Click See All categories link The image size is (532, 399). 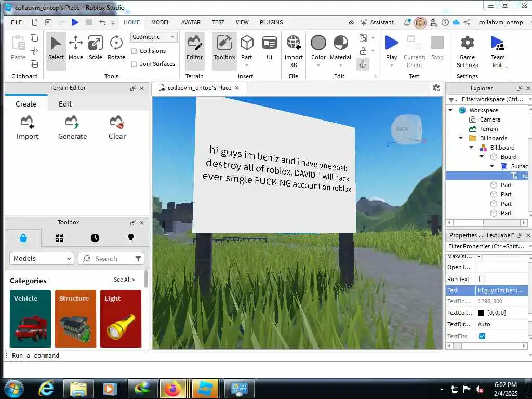124,280
